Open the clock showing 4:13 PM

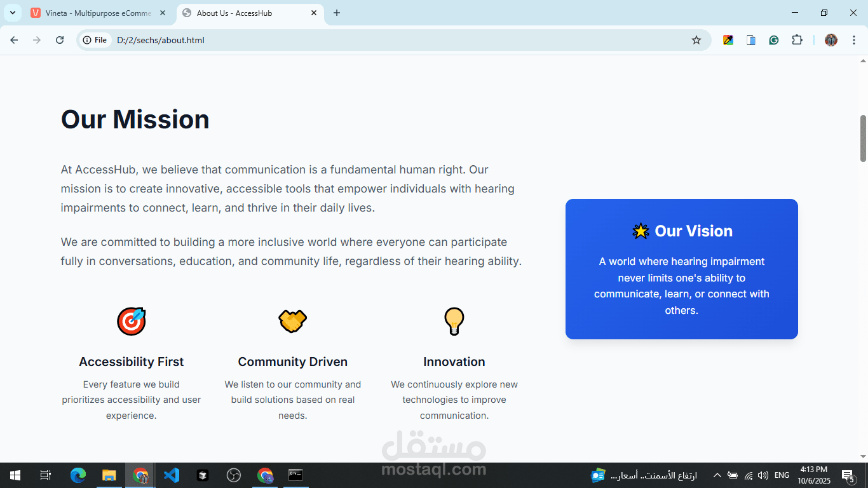(814, 475)
